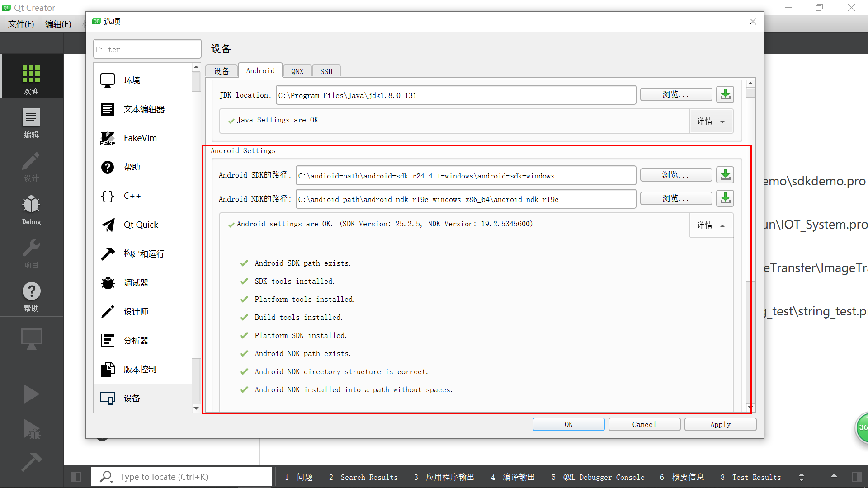Screen dimensions: 868x488
Task: Open the Test Results pane
Action: tap(751, 477)
